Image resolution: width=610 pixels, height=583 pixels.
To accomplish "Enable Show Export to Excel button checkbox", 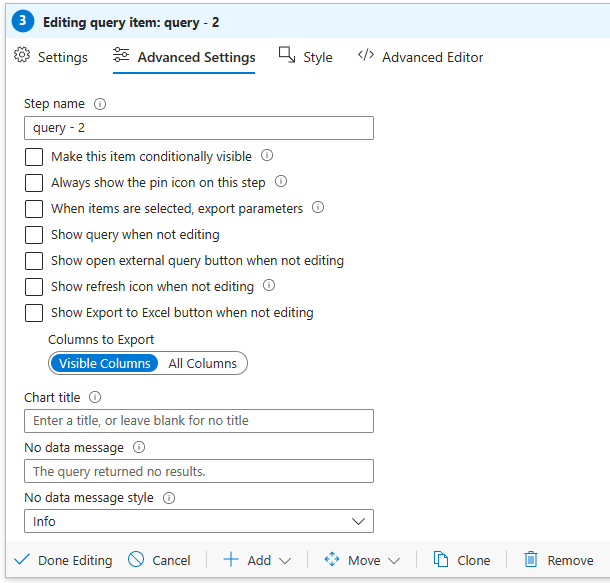I will pos(34,313).
